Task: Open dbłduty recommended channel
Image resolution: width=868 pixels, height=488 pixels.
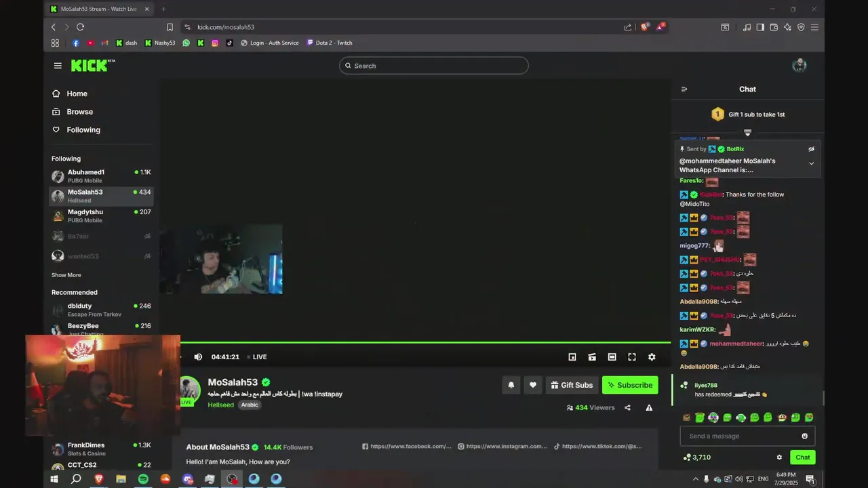Action: point(101,310)
